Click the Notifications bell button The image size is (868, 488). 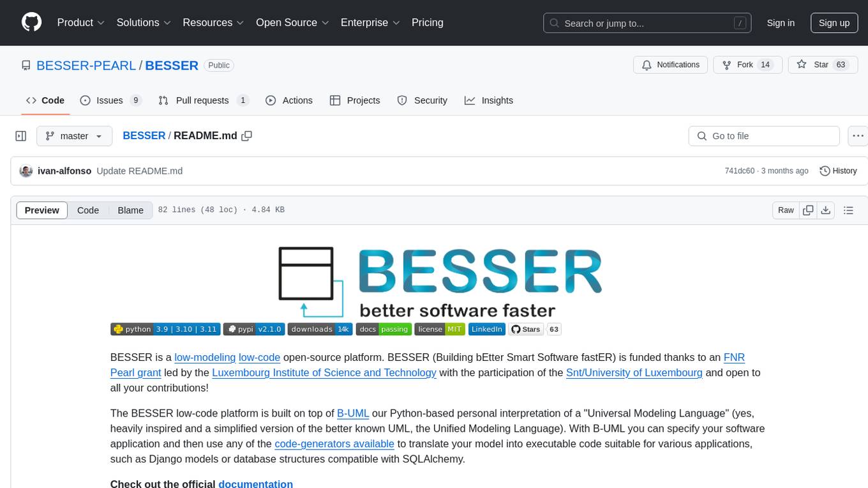pyautogui.click(x=671, y=65)
